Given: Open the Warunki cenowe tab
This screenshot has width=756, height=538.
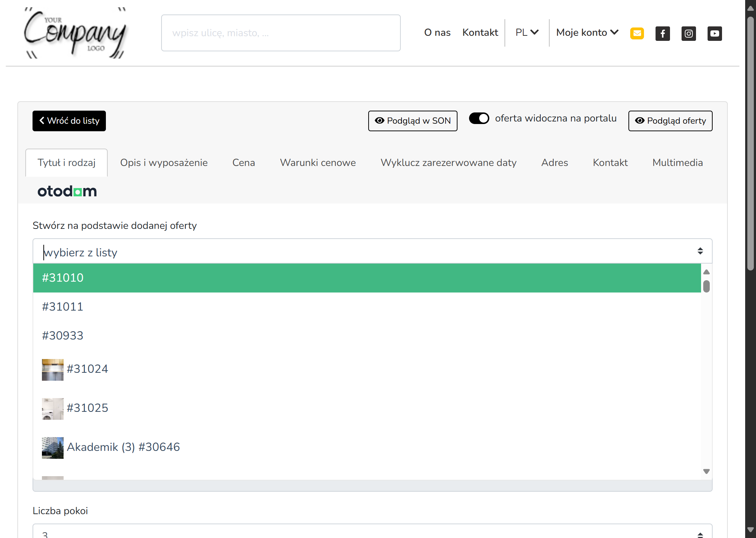Looking at the screenshot, I should click(x=318, y=163).
